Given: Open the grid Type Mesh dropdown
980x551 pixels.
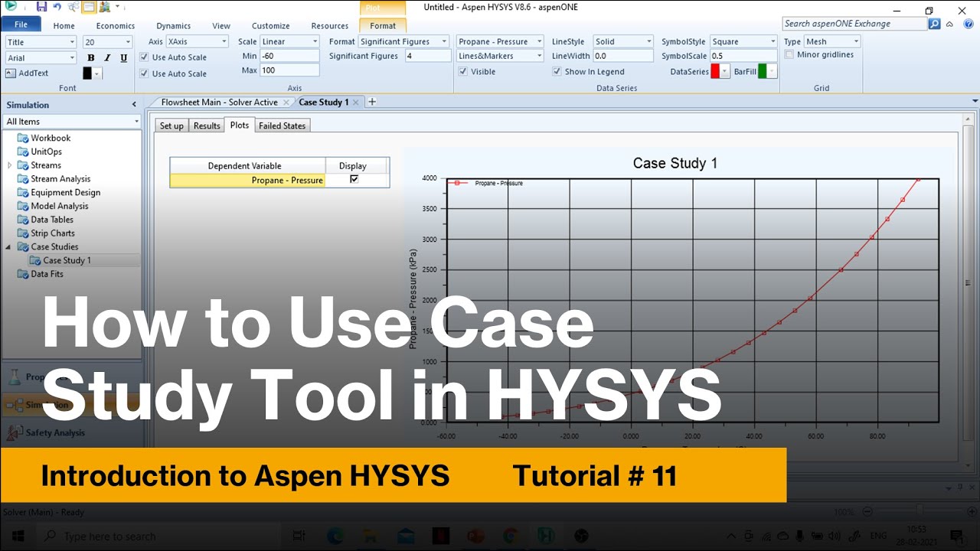Looking at the screenshot, I should point(855,42).
